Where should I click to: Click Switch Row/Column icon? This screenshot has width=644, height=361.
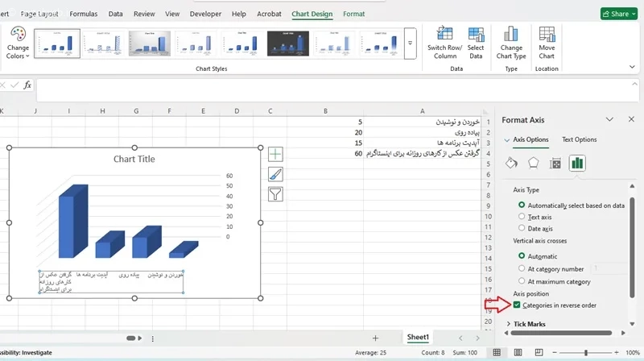444,34
